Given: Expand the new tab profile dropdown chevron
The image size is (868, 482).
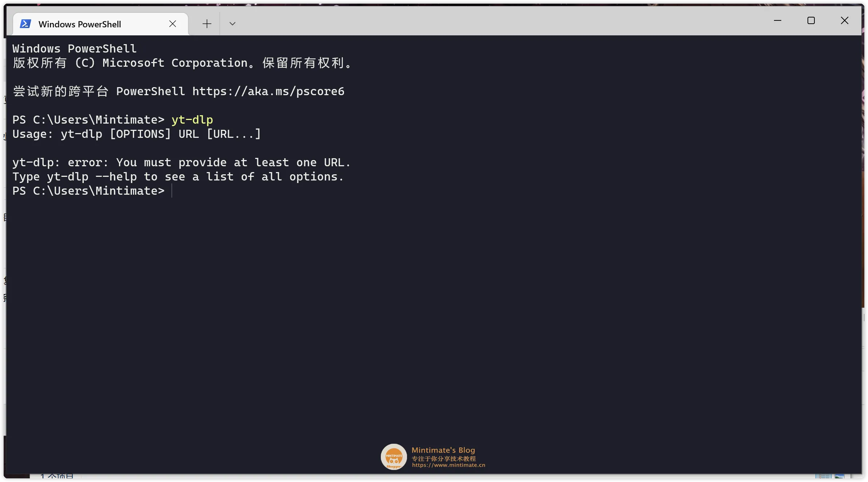Looking at the screenshot, I should (232, 24).
